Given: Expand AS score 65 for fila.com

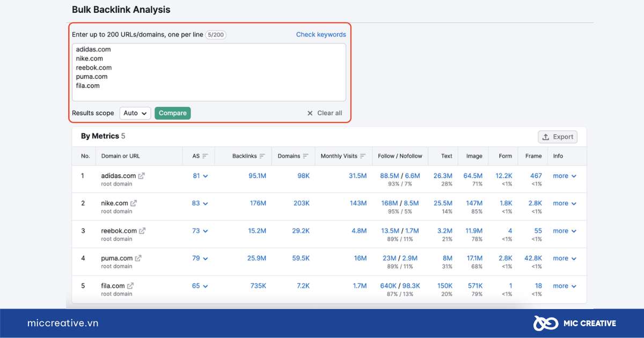Looking at the screenshot, I should 200,285.
